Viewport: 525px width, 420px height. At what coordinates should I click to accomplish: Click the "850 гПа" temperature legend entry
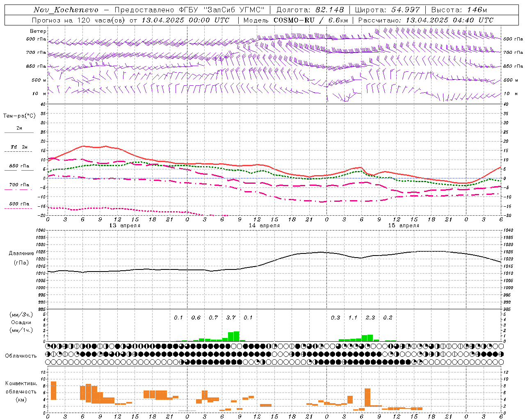pos(19,166)
